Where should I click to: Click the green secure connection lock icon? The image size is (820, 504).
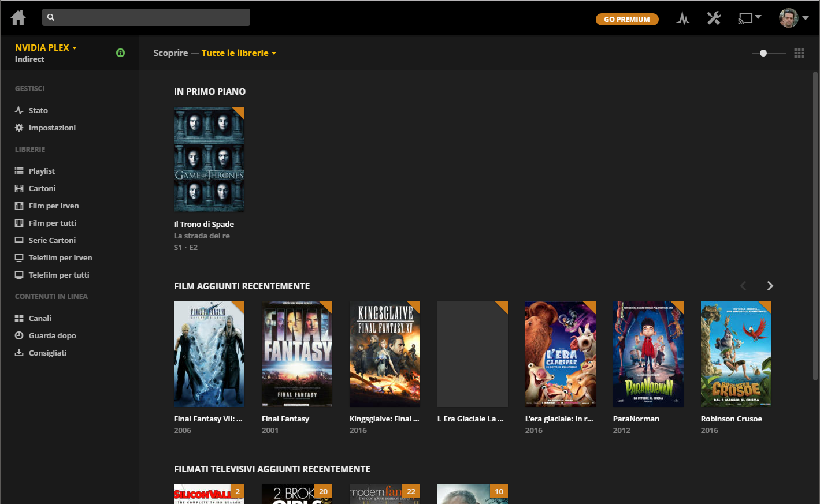tap(120, 53)
